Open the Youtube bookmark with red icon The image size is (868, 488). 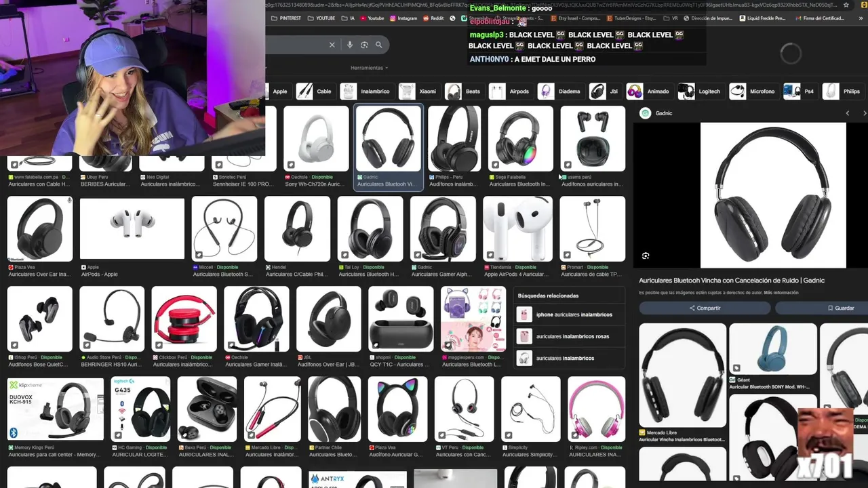[372, 18]
